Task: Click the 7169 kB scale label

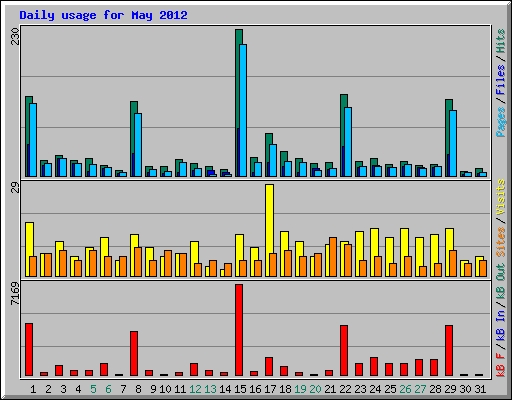Action: [15, 293]
